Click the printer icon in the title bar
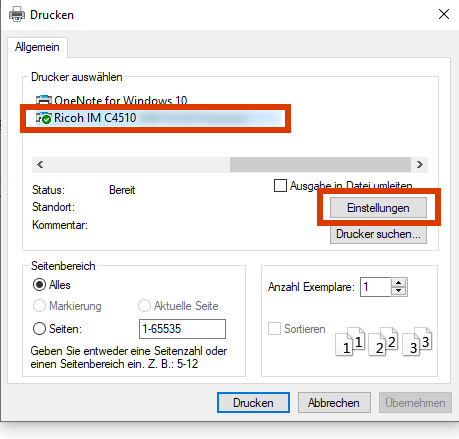 tap(17, 15)
